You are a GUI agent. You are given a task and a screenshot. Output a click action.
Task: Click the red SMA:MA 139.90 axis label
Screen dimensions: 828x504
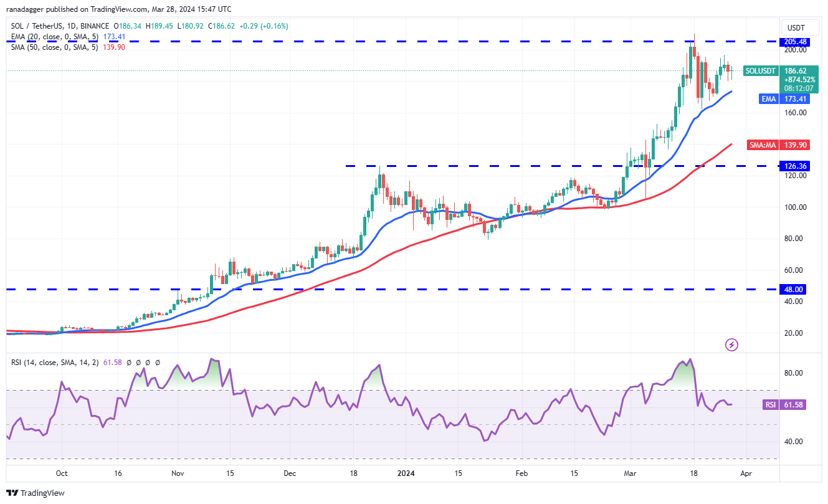click(x=777, y=145)
